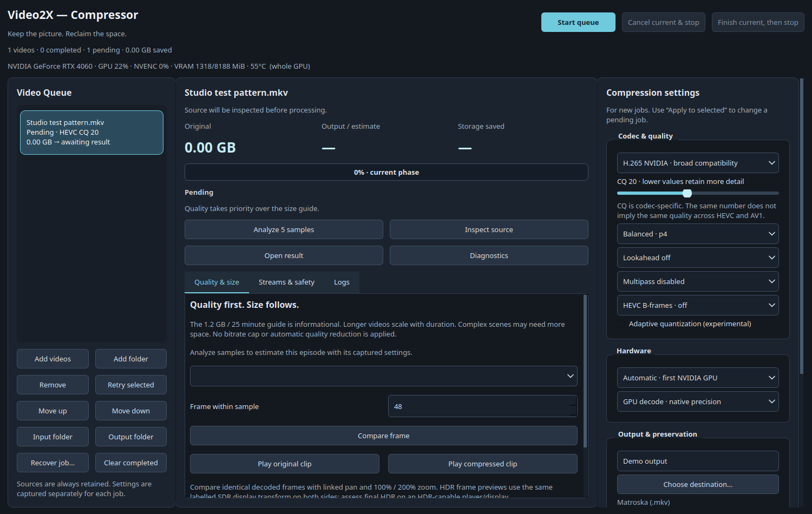Open Multipass disabled dropdown
The height and width of the screenshot is (514, 812).
(698, 281)
